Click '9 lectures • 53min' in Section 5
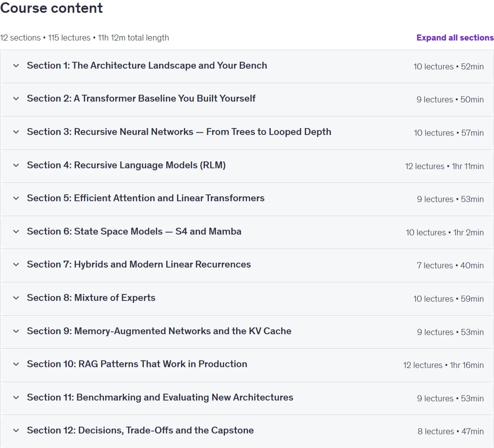 pyautogui.click(x=450, y=199)
